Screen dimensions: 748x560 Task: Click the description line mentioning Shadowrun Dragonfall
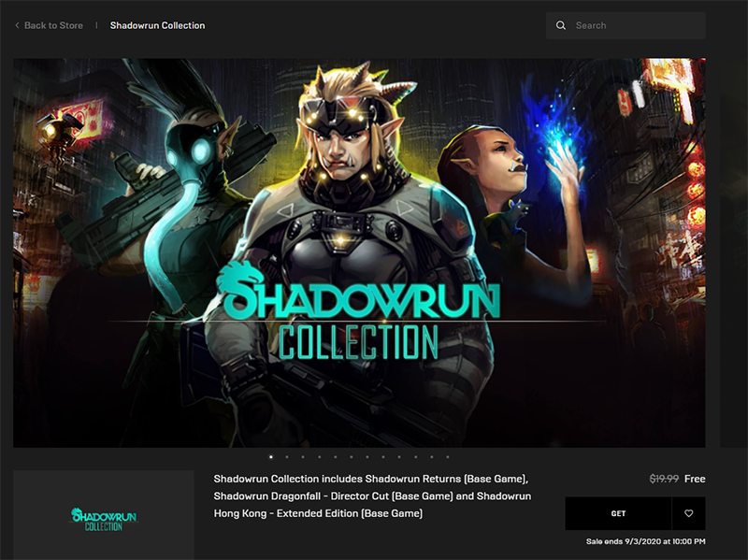pos(372,496)
